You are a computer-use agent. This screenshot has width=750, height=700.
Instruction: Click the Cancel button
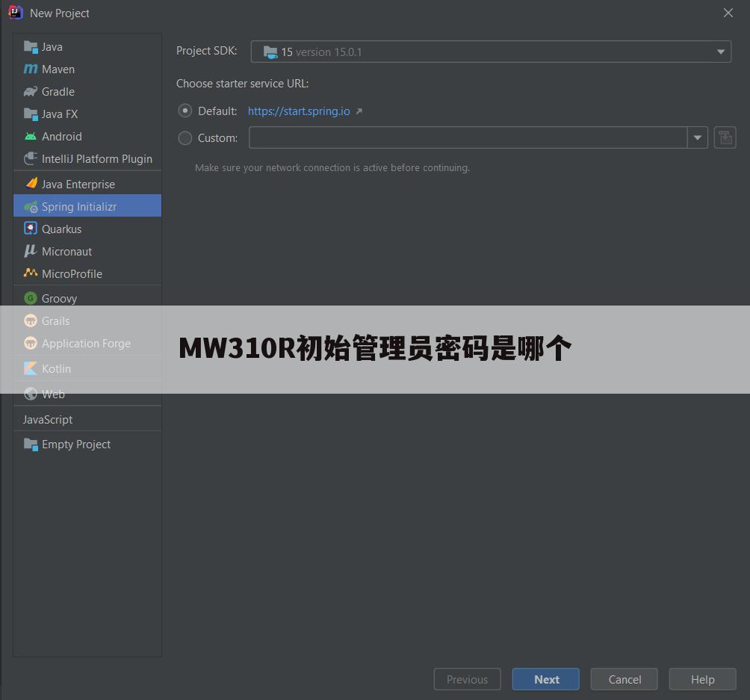point(625,679)
